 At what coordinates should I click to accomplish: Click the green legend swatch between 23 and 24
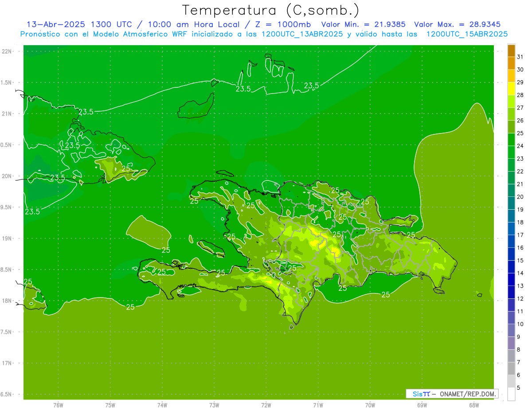[x=511, y=153]
